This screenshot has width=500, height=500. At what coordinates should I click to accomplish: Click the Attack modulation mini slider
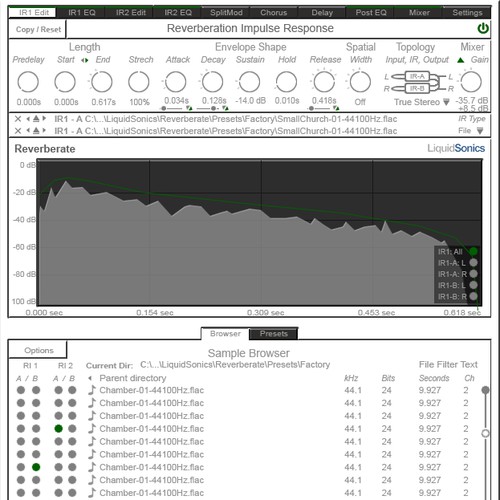(171, 108)
